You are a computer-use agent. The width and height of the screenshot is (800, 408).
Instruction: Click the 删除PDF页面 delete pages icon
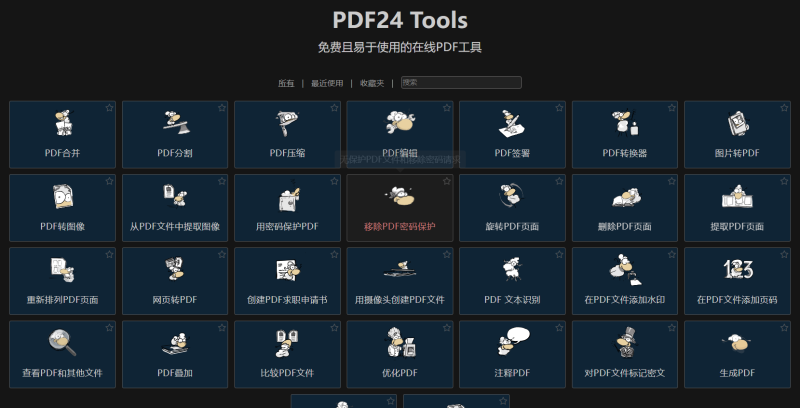626,198
